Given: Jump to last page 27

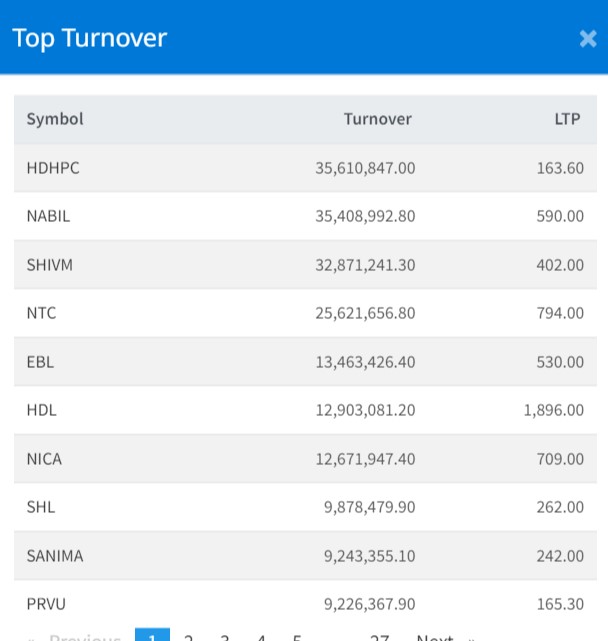Looking at the screenshot, I should pyautogui.click(x=379, y=636).
